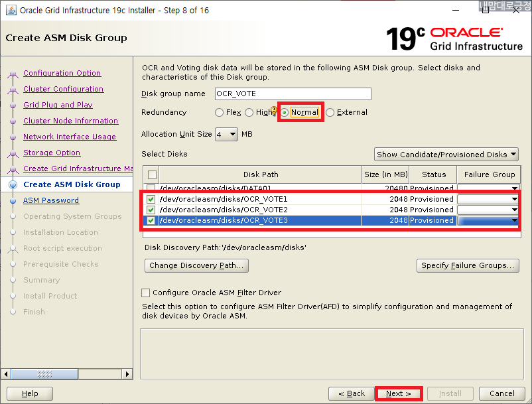This screenshot has width=532, height=404.
Task: Select the Flex redundancy radio button
Action: 219,112
